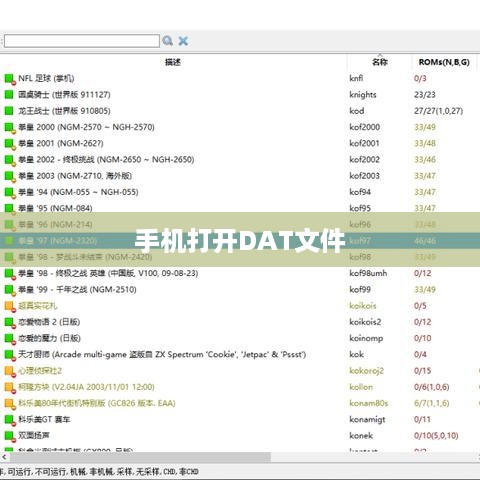Click the status icon of the kof94 row
This screenshot has height=480, width=480.
(10, 193)
